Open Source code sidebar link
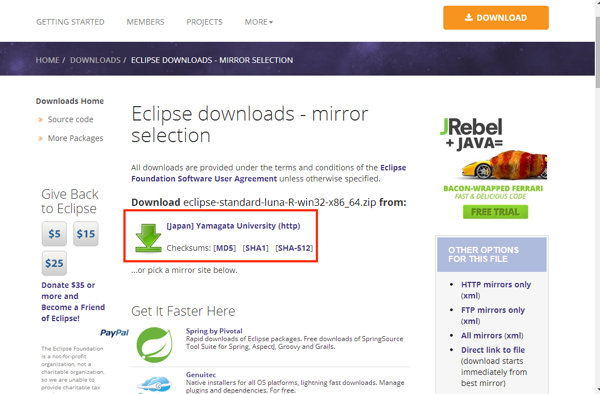Viewport: 600px width, 394px height. coord(70,119)
